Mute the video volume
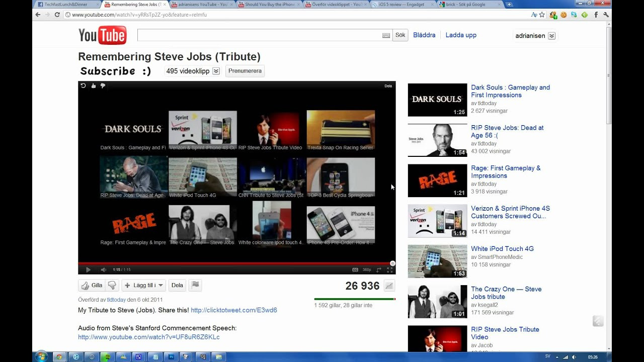This screenshot has height=362, width=644. click(103, 270)
